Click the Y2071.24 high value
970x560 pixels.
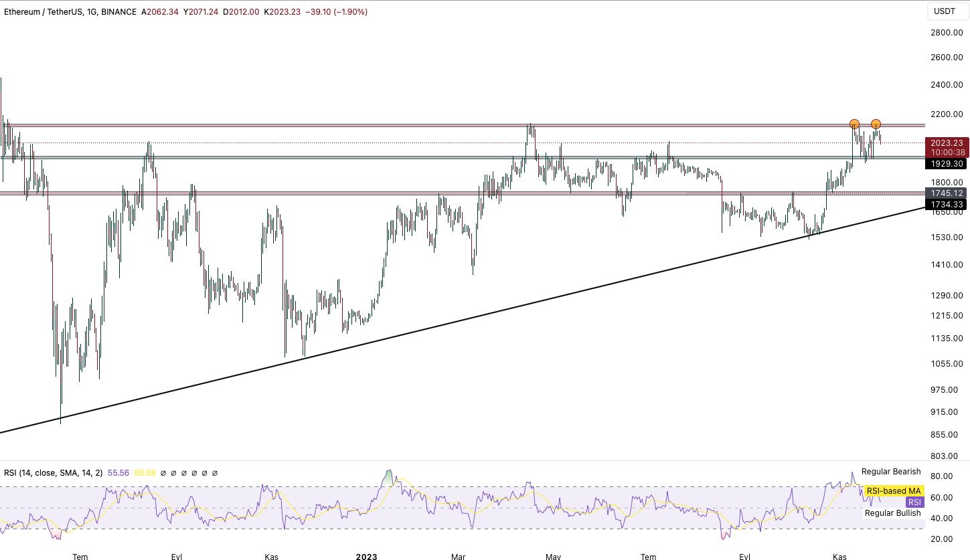click(200, 12)
